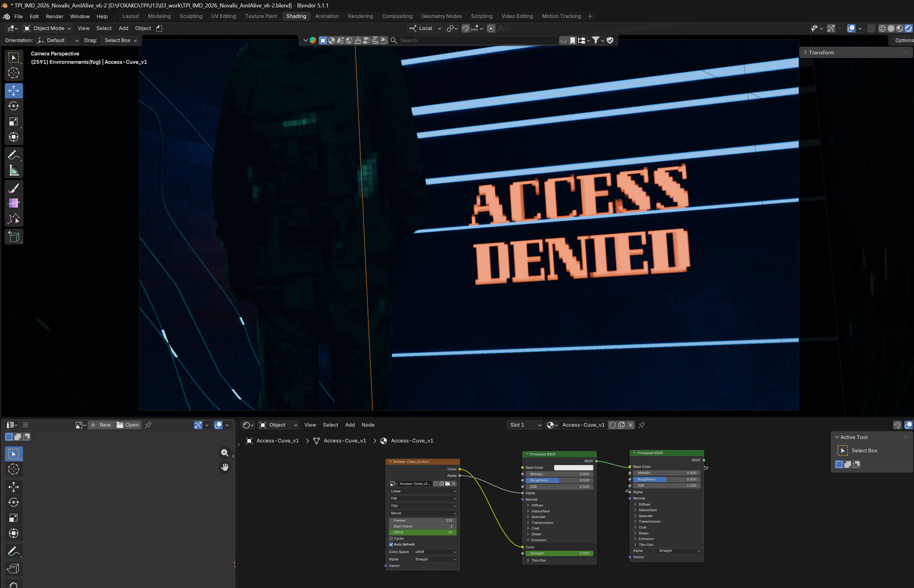Open the File menu
914x588 pixels.
[18, 17]
